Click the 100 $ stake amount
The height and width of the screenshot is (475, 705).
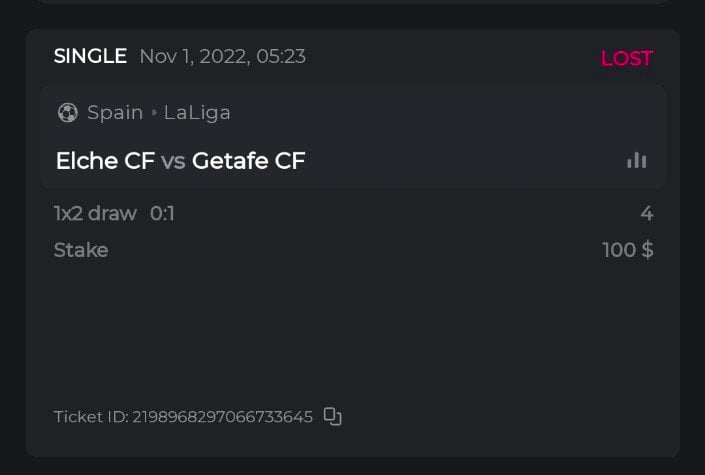click(628, 250)
